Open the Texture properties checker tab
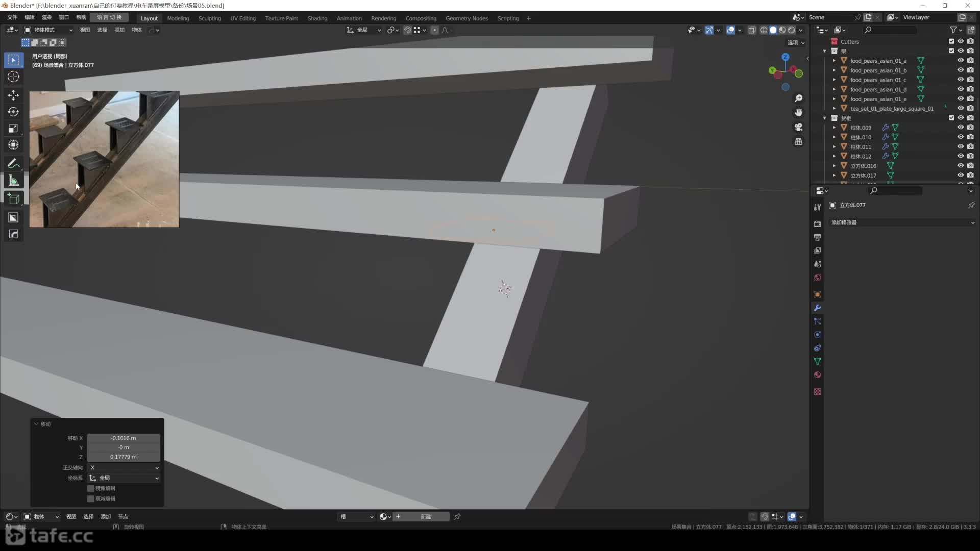 click(817, 391)
